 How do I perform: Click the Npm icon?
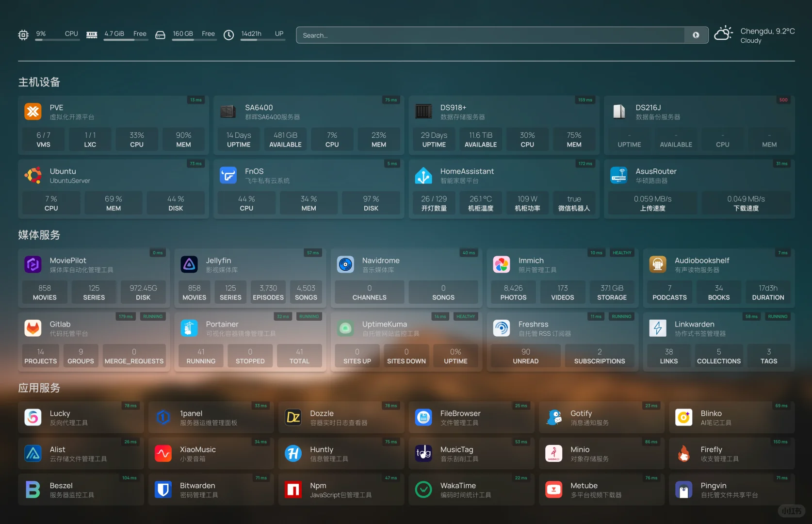(293, 490)
